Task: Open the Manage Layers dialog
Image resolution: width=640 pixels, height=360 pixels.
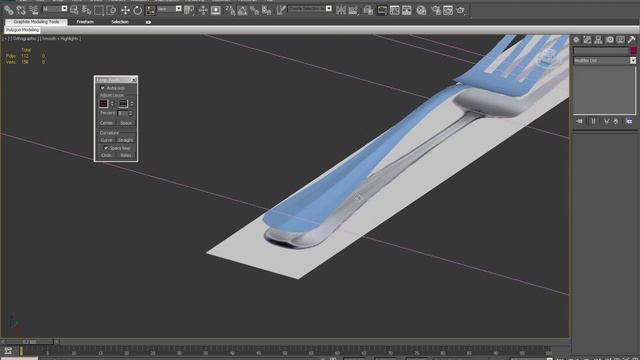Action: click(x=368, y=10)
